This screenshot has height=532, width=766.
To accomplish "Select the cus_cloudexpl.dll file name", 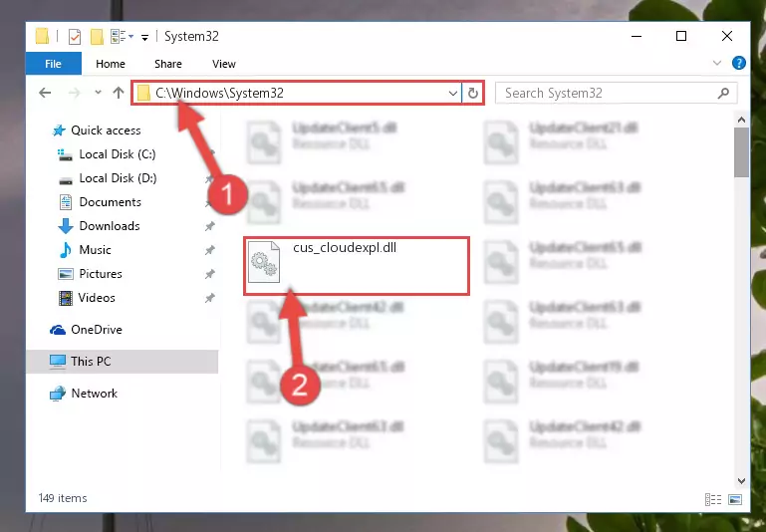I will point(345,248).
